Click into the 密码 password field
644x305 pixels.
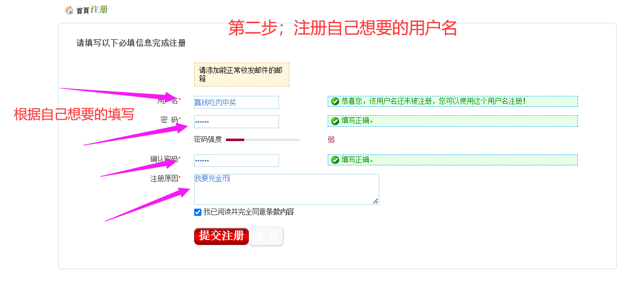pos(236,122)
